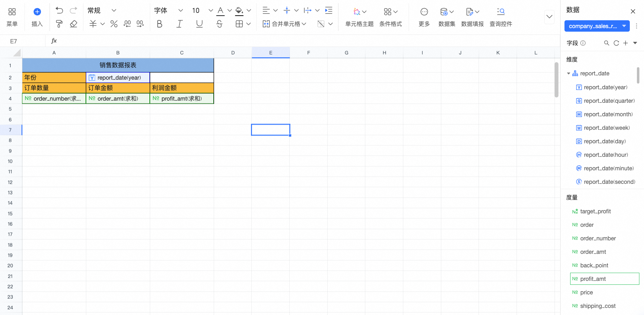Select report_date(week) field
This screenshot has height=315, width=644.
click(603, 128)
